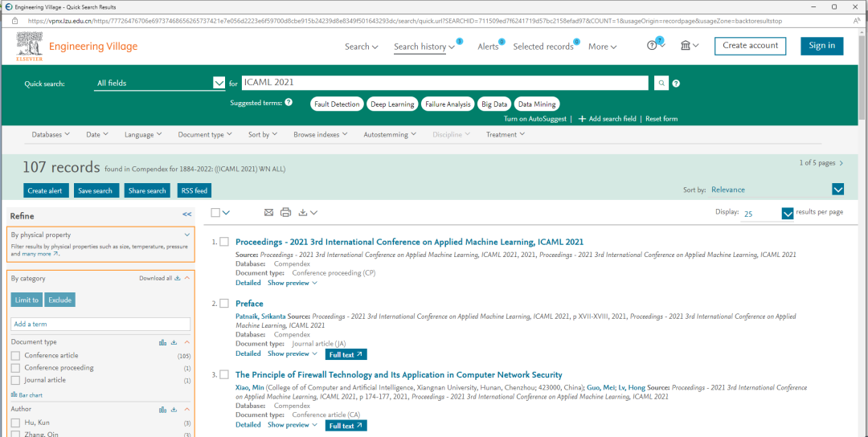Open Full text for Firewall Technology result
The height and width of the screenshot is (437, 868).
tap(346, 426)
